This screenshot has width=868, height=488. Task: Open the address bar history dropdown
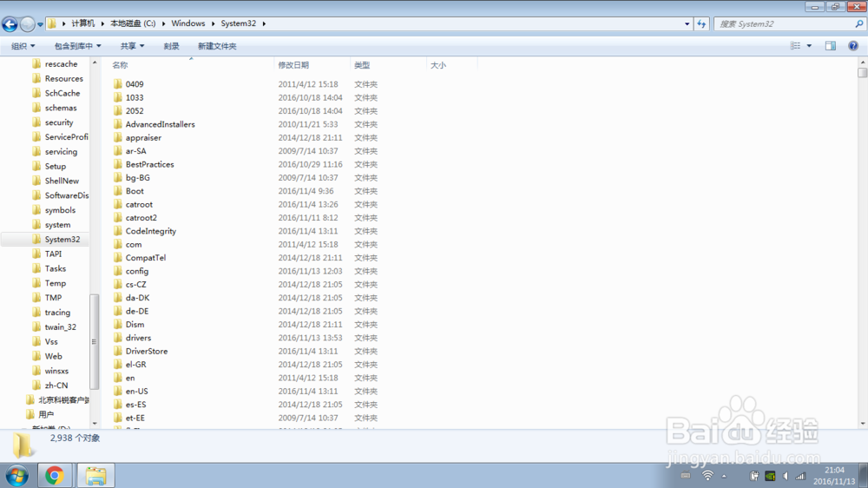pyautogui.click(x=687, y=23)
